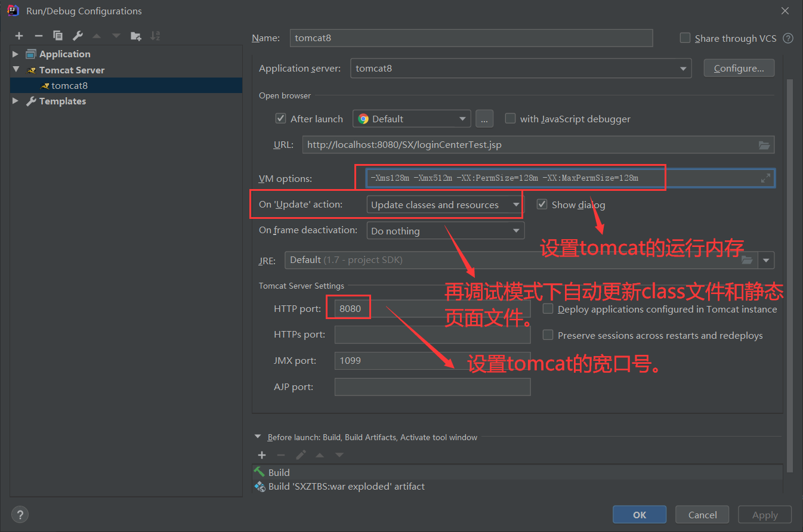Image resolution: width=803 pixels, height=532 pixels.
Task: Click the Name field
Action: [471, 38]
